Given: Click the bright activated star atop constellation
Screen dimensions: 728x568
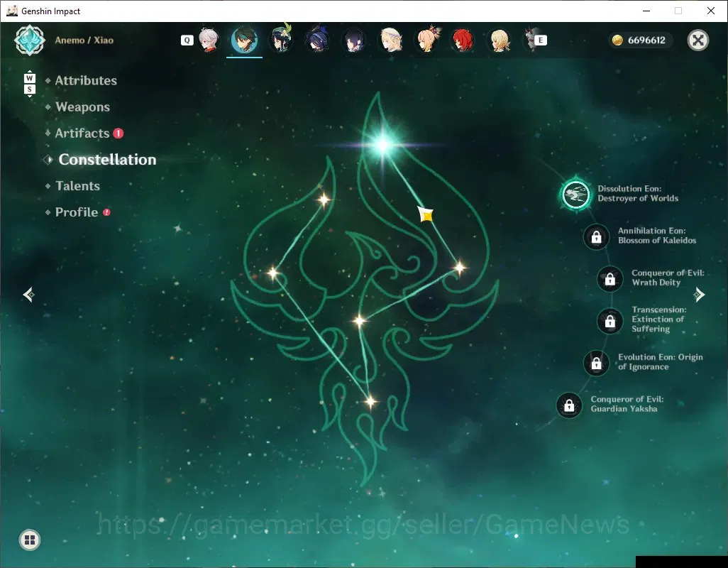Looking at the screenshot, I should pyautogui.click(x=382, y=145).
